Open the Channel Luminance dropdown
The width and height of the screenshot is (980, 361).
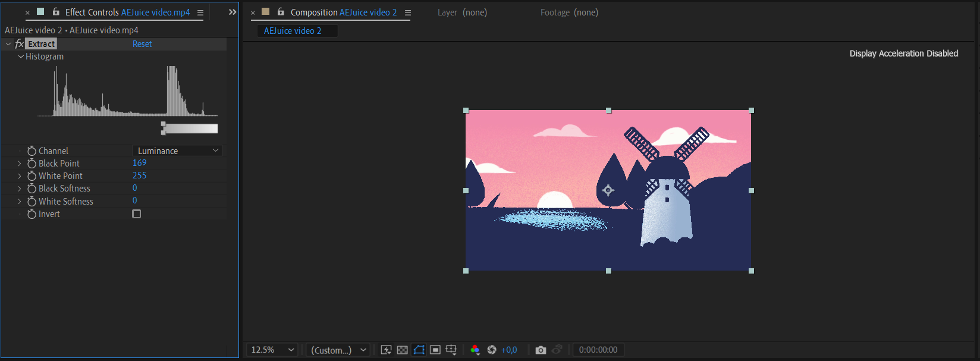tap(177, 151)
